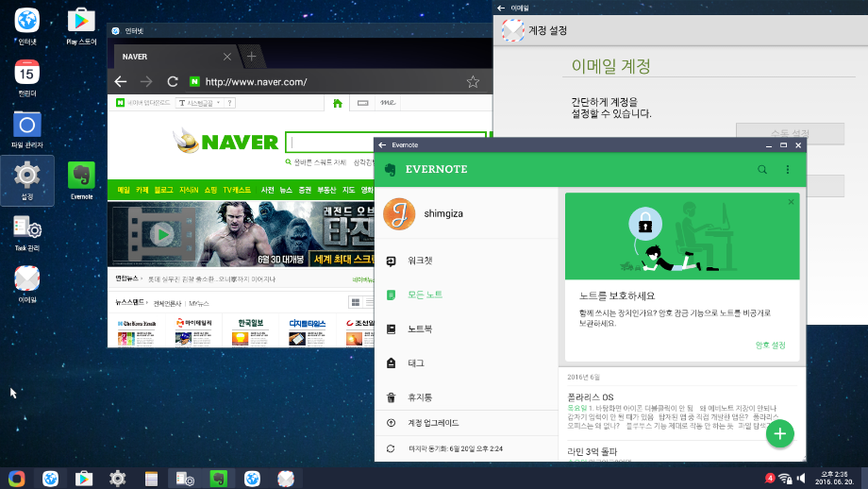Reload the Naver page

(172, 82)
